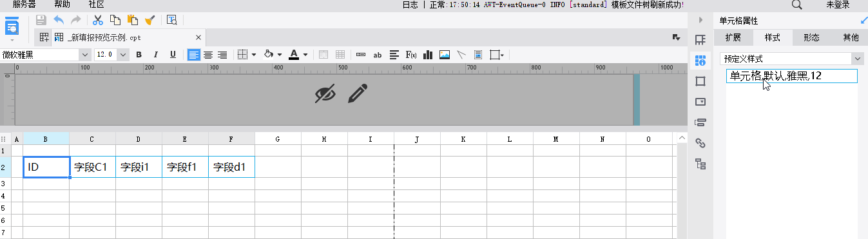The height and width of the screenshot is (239, 868).
Task: Click the pencil edit icon in parameter pane
Action: pos(358,93)
